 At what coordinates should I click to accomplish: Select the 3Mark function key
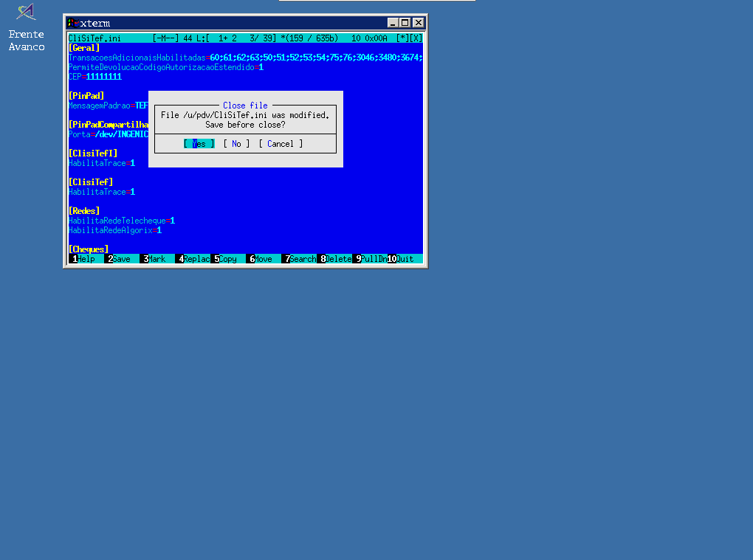pyautogui.click(x=154, y=259)
